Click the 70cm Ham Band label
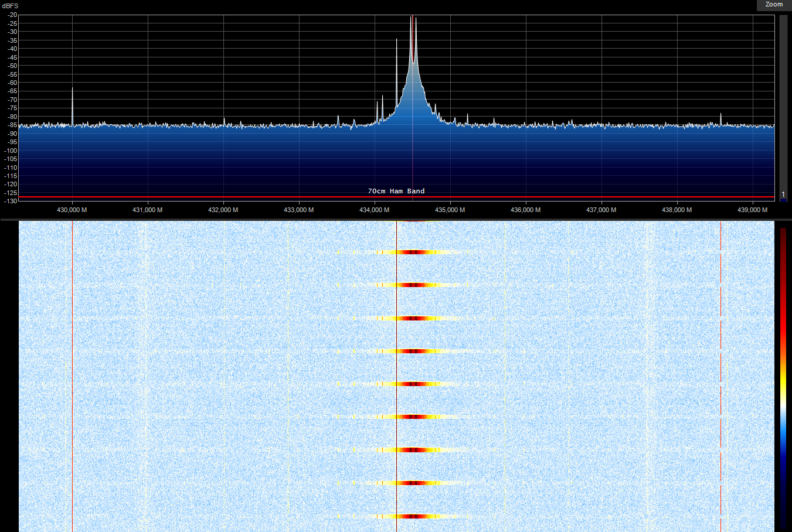 396,191
